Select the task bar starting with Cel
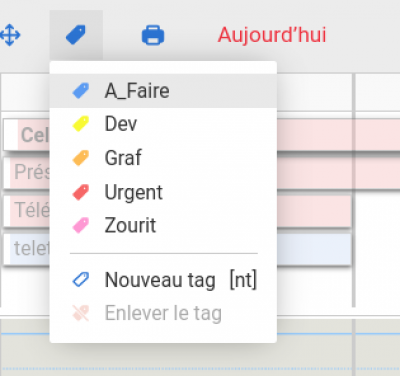 coord(27,135)
